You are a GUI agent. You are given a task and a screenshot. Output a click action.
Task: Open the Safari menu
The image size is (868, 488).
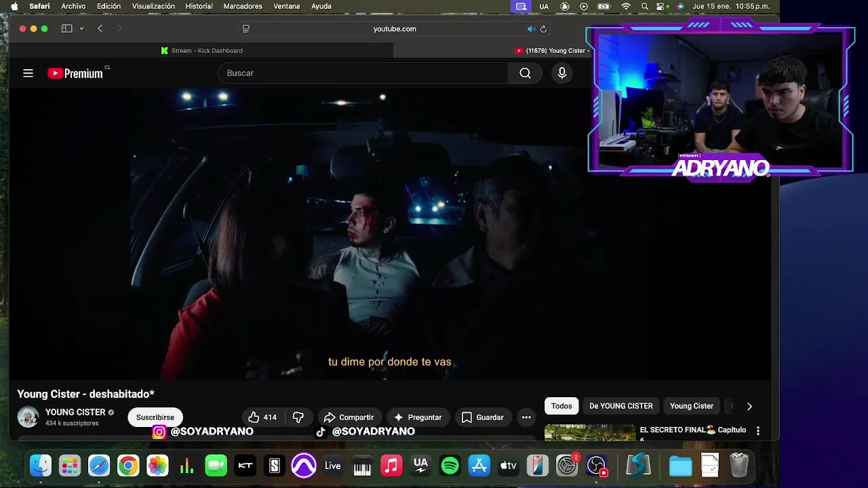(x=39, y=6)
